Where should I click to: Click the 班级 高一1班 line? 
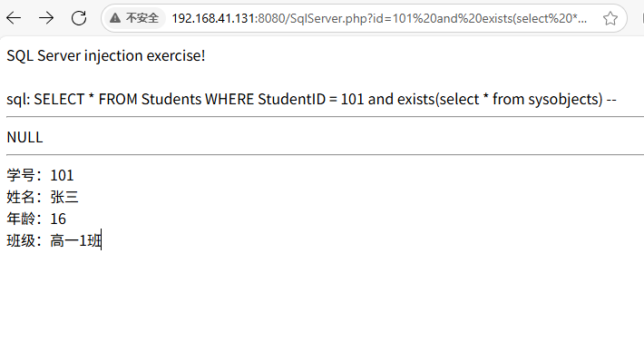click(54, 240)
